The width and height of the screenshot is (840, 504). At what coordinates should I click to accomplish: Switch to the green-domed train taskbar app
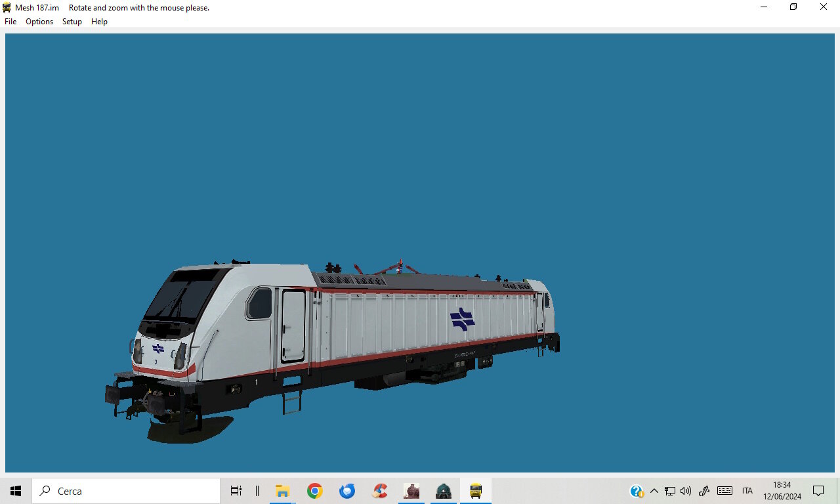coord(444,491)
